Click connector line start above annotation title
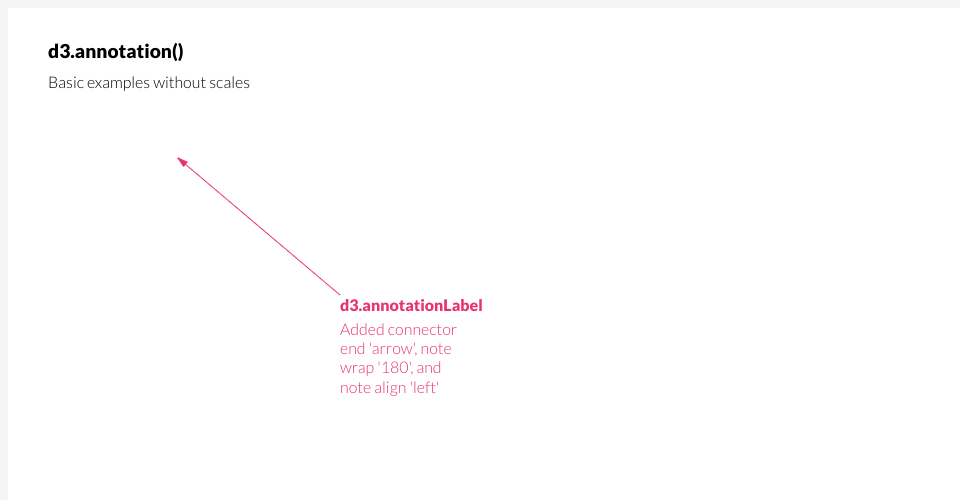Screen dimensions: 960x500 click(339, 294)
